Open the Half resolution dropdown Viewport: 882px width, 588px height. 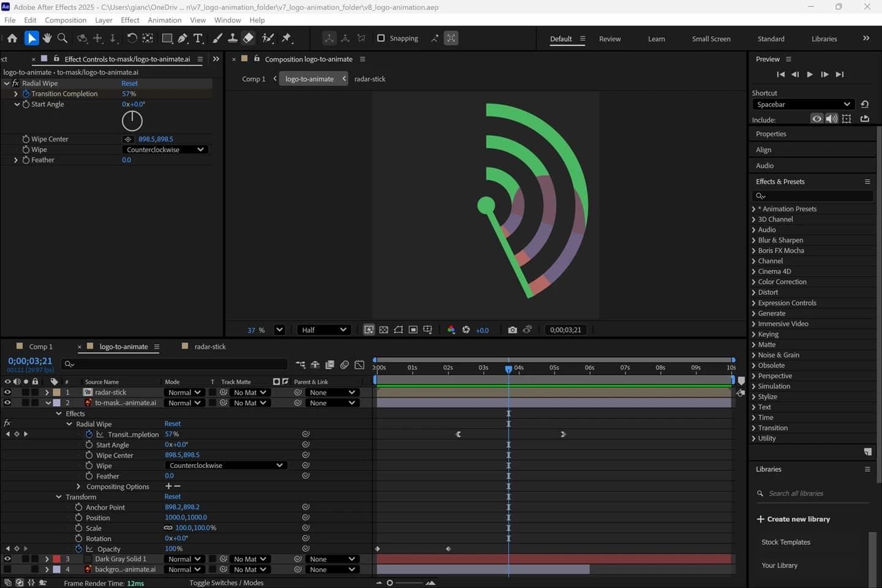click(x=324, y=330)
